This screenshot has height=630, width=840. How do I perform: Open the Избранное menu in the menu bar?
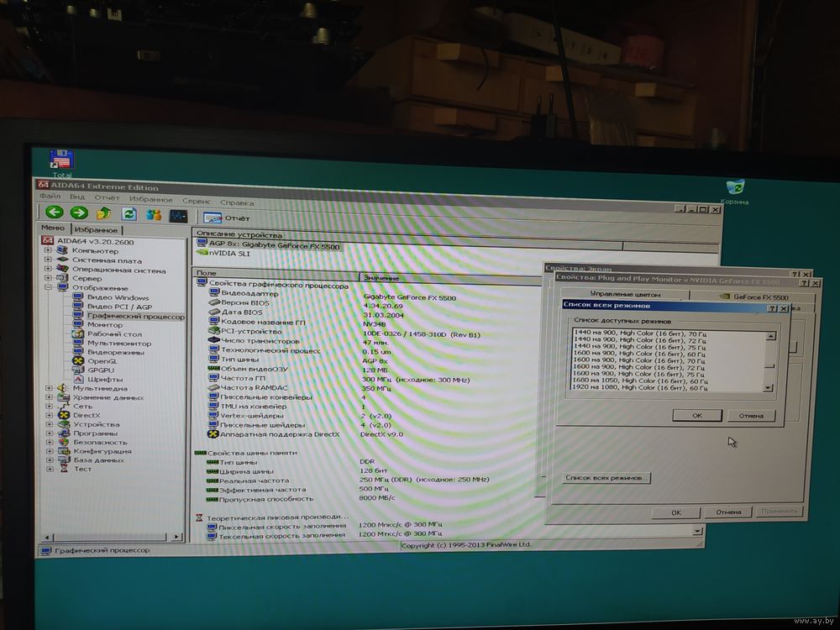click(150, 199)
